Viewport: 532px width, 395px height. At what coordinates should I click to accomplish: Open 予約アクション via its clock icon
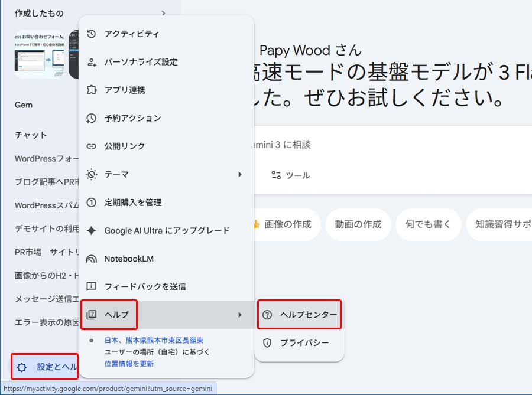(x=92, y=118)
